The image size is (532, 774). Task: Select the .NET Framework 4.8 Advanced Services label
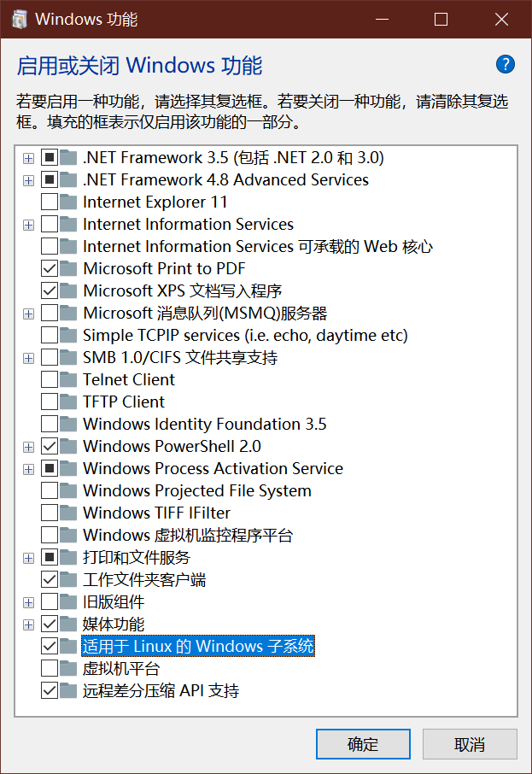click(226, 179)
